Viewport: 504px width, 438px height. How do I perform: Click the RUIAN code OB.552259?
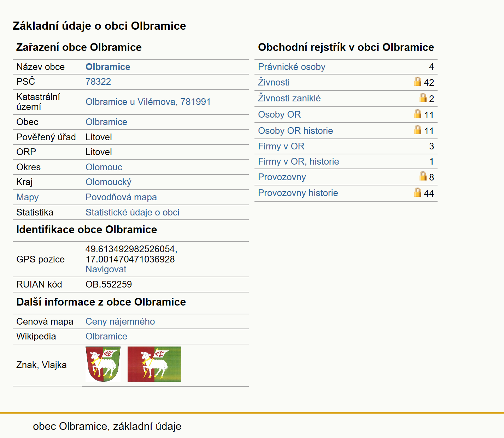point(109,284)
